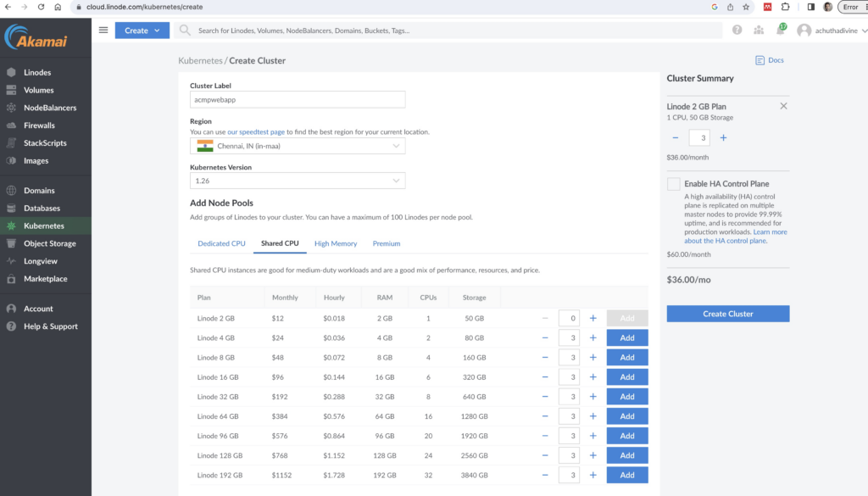Open Kubernetes Version dropdown
Image resolution: width=868 pixels, height=496 pixels.
click(x=298, y=181)
